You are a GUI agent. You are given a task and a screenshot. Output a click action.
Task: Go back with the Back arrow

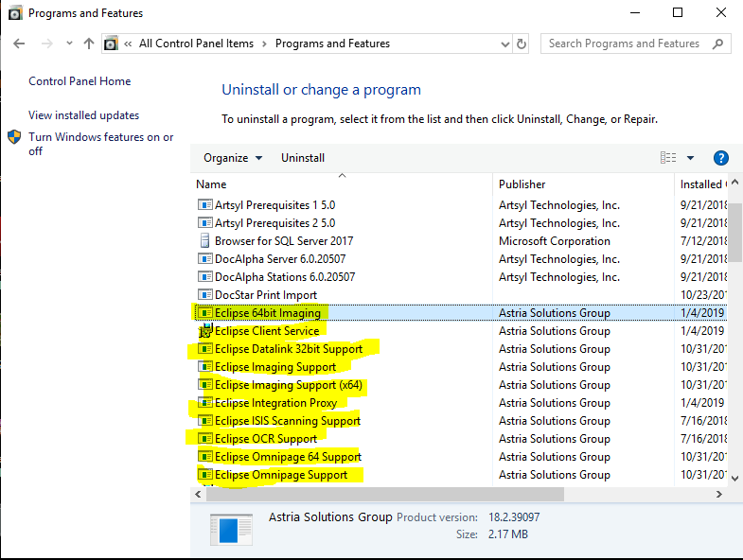[19, 44]
